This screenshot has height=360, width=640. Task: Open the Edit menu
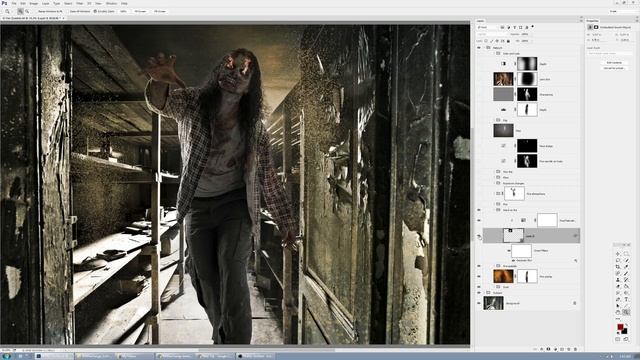pos(23,3)
